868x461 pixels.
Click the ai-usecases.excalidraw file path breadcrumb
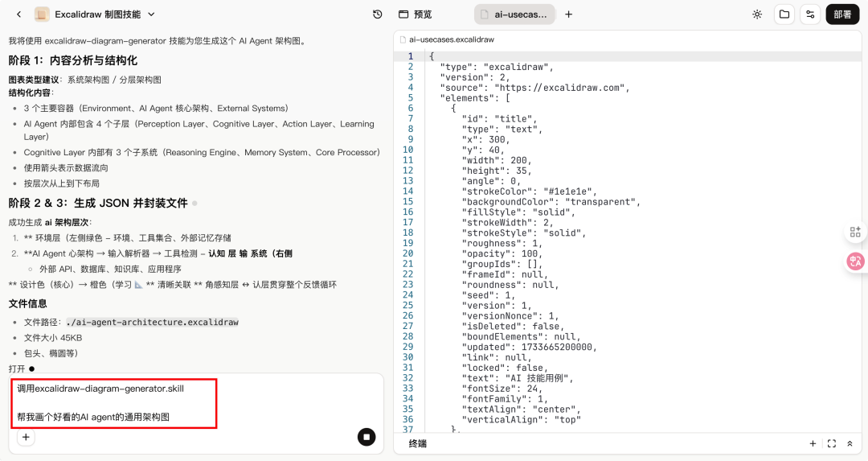pos(450,39)
